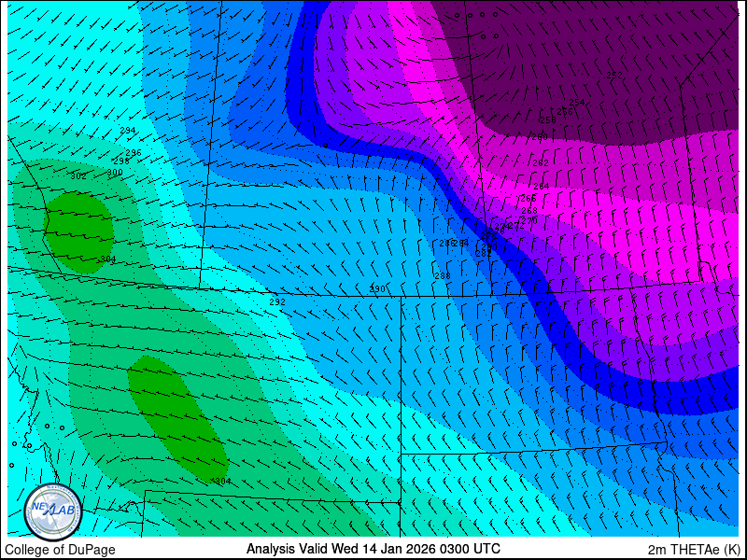Select the 294 contour label
Viewport: 747px width, 560px height.
point(128,130)
